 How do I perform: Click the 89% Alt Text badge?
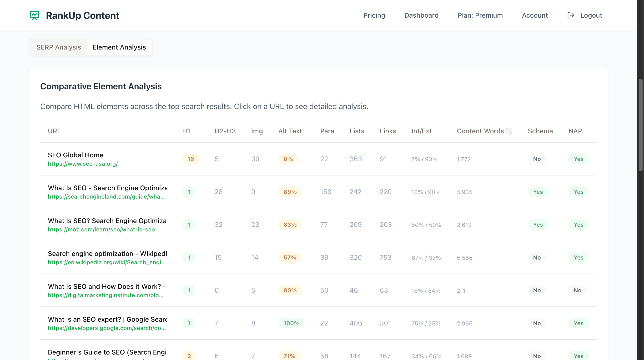(x=290, y=192)
